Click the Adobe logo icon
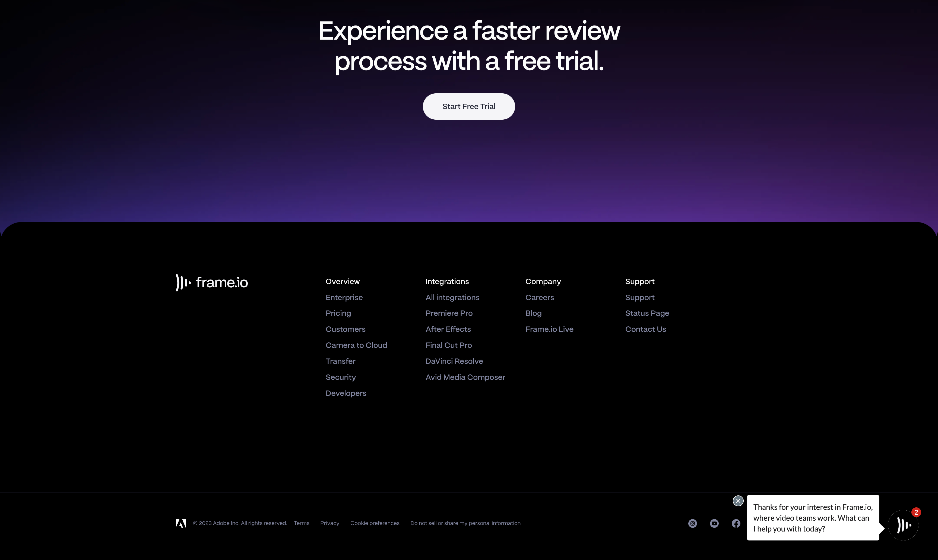Image resolution: width=938 pixels, height=560 pixels. 181,523
